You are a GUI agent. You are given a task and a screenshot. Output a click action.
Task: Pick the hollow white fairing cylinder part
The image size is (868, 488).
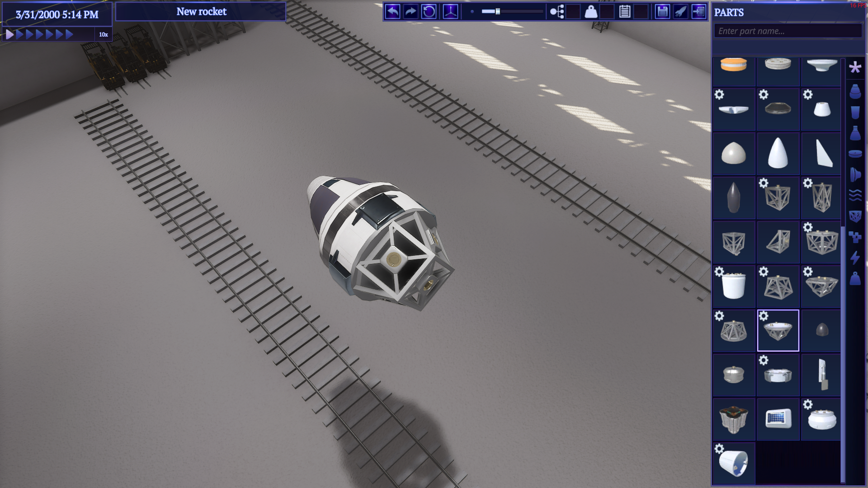pyautogui.click(x=734, y=464)
